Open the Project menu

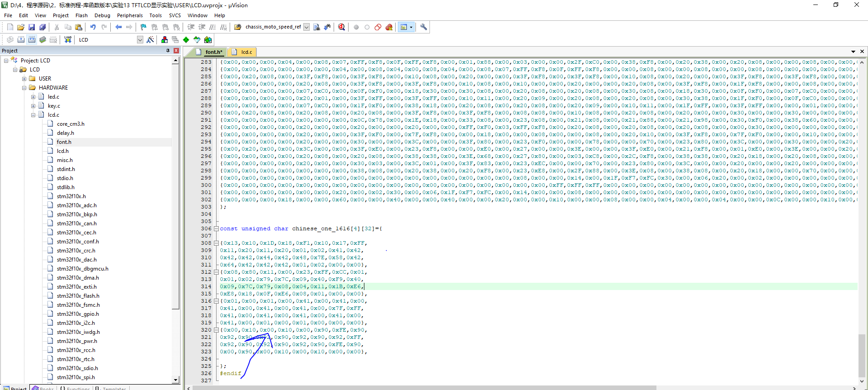[61, 15]
